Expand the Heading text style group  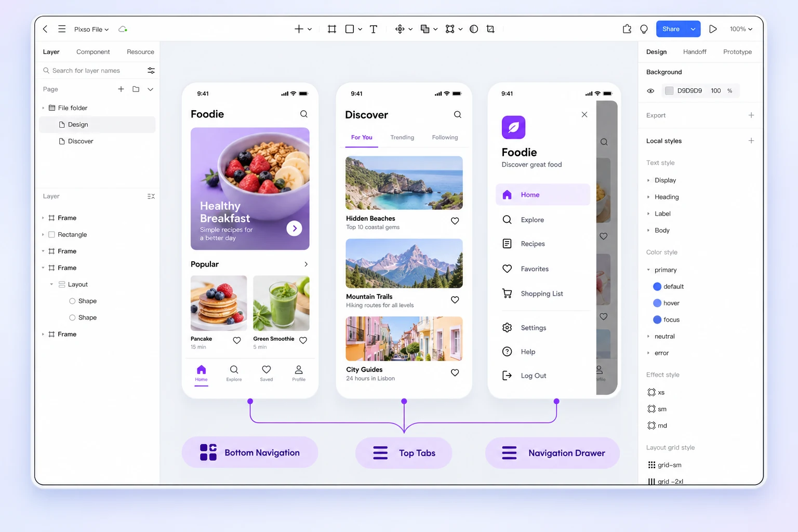(x=648, y=197)
